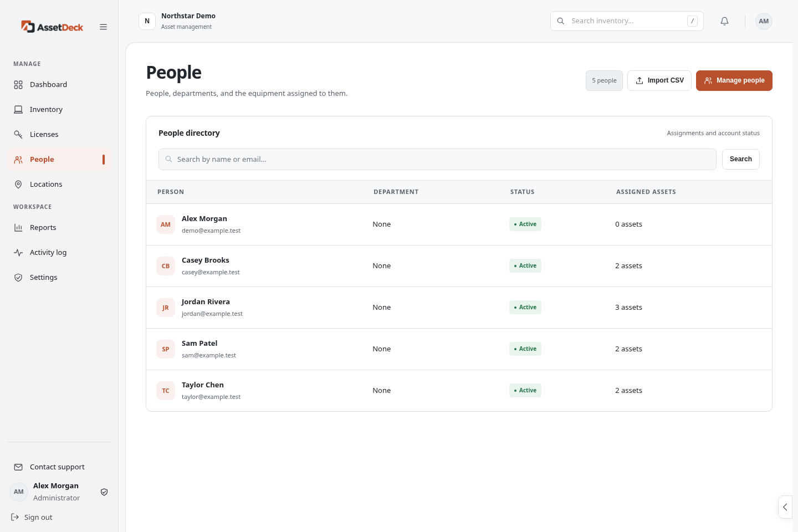Screen dimensions: 798x532
Task: Click Alex Morgan's AM row avatar
Action: coord(166,224)
